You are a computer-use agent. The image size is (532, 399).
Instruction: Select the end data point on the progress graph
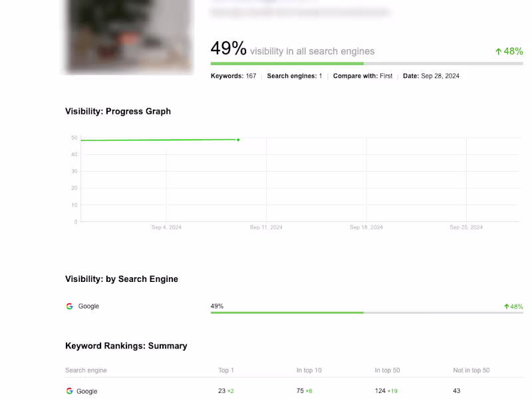point(238,140)
